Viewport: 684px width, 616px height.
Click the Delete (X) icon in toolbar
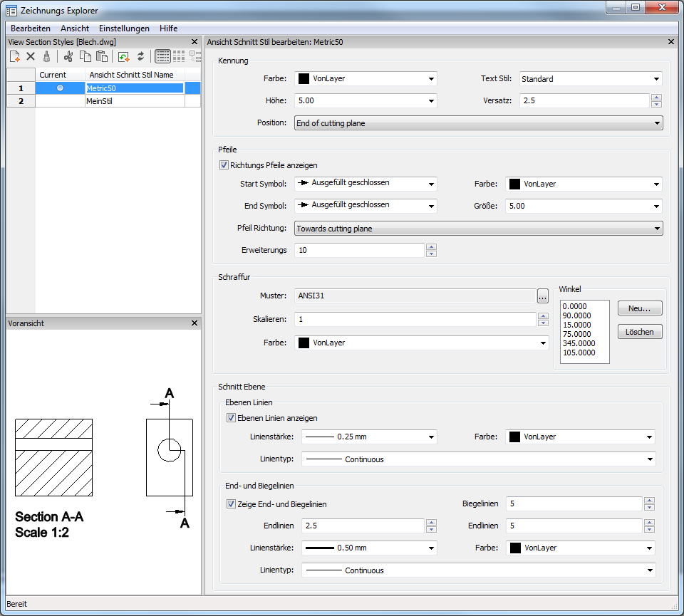tap(31, 56)
